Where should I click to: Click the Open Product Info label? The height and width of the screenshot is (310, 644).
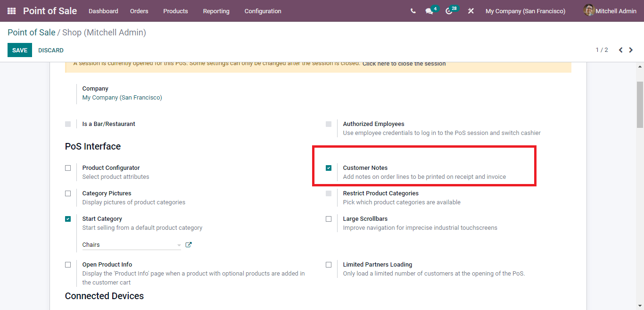pyautogui.click(x=107, y=265)
